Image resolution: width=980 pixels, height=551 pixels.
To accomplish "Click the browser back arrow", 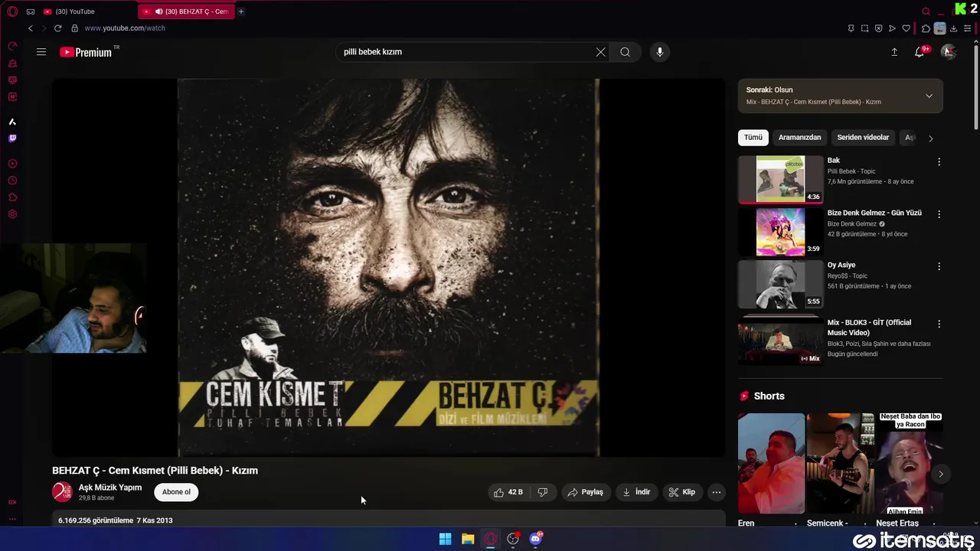I will [x=31, y=28].
